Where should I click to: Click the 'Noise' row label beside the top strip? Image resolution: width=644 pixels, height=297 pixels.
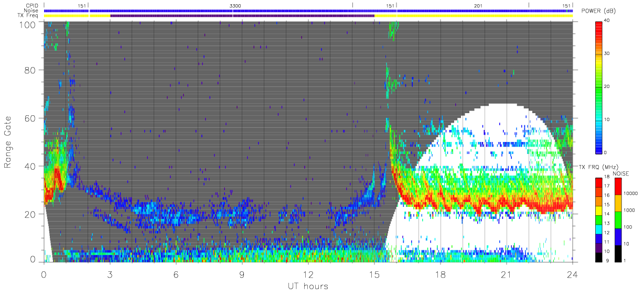pos(31,10)
